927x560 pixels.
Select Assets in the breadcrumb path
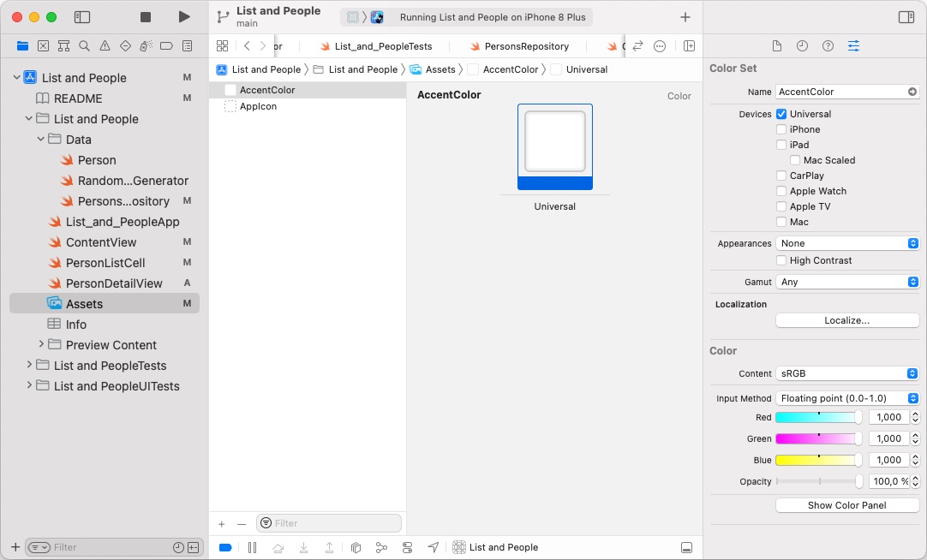(x=433, y=69)
